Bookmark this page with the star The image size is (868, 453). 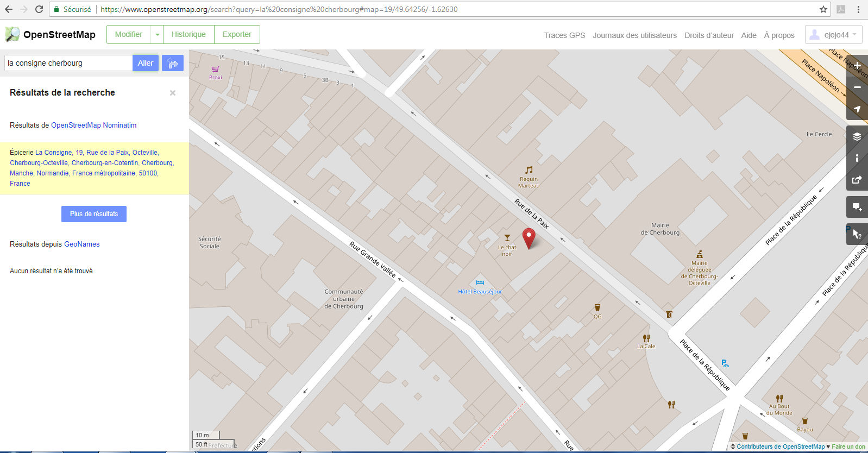pyautogui.click(x=823, y=9)
